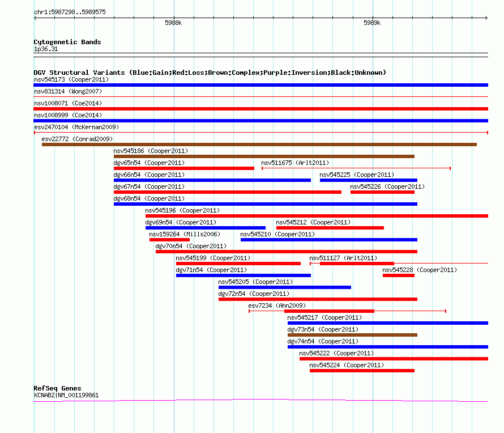Click the nsv545205 (Cooper2011) blue gain bar
The height and width of the screenshot is (433, 504).
pos(285,287)
